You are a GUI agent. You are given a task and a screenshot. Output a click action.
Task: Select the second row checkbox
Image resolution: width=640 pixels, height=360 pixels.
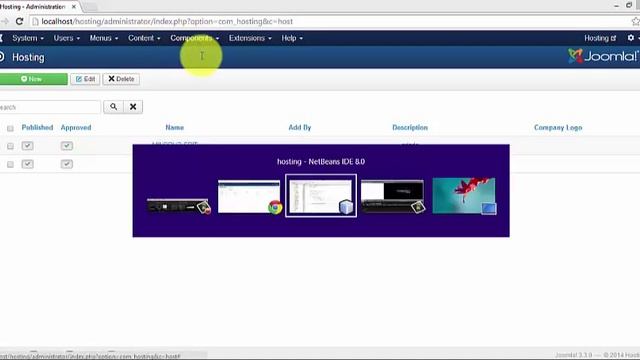coord(10,164)
